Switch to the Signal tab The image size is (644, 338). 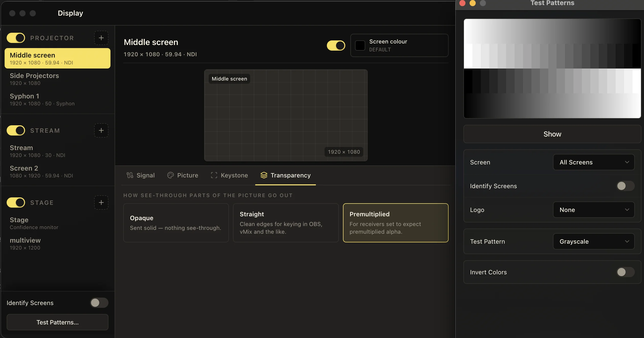141,175
